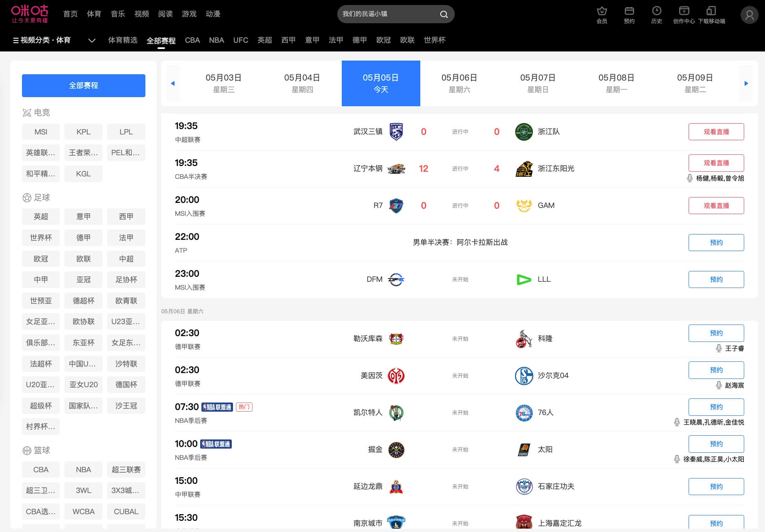Click the Migu logo
This screenshot has width=765, height=532.
29,14
